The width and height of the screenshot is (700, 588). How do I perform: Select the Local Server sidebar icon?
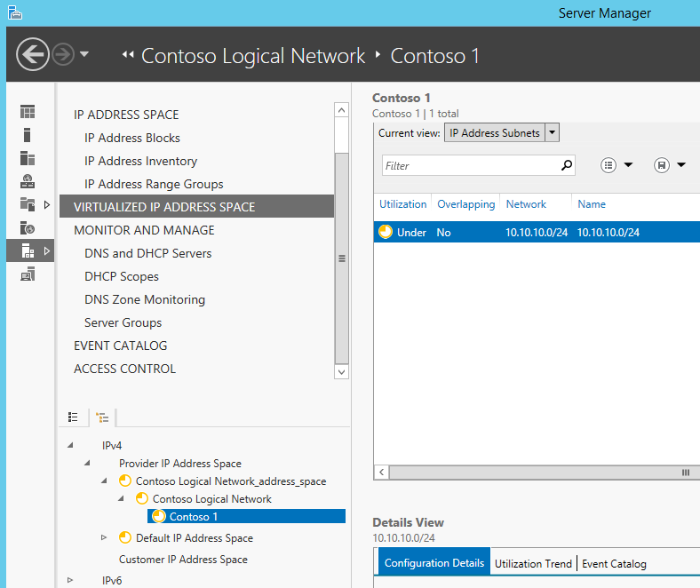pyautogui.click(x=28, y=135)
